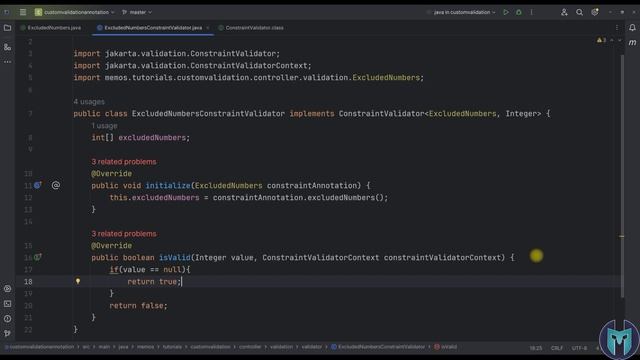Click the 'initialize' method name on line 11
This screenshot has height=360, width=640.
click(168, 185)
